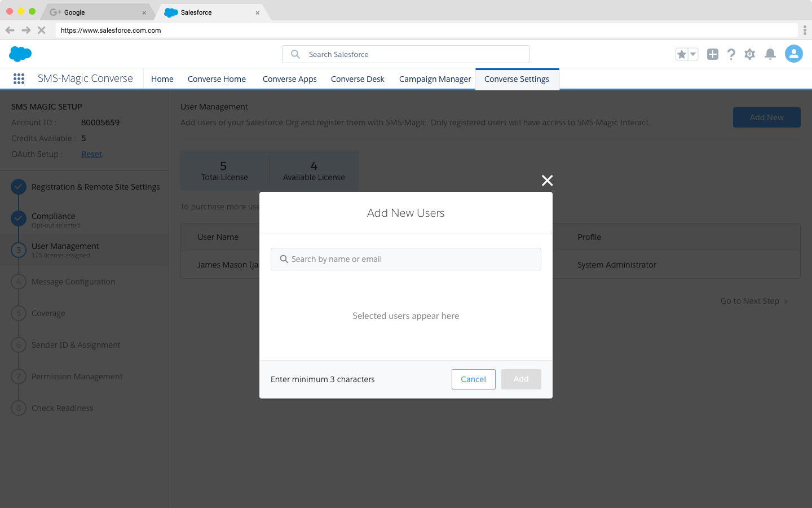Click the Search Salesforce field

pyautogui.click(x=406, y=54)
